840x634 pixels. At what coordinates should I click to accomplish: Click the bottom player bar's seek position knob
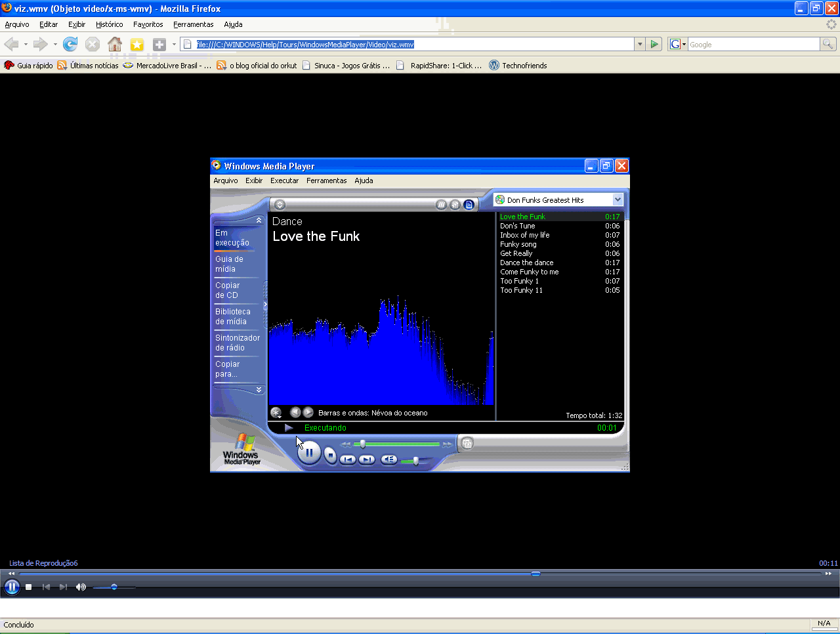click(x=535, y=574)
